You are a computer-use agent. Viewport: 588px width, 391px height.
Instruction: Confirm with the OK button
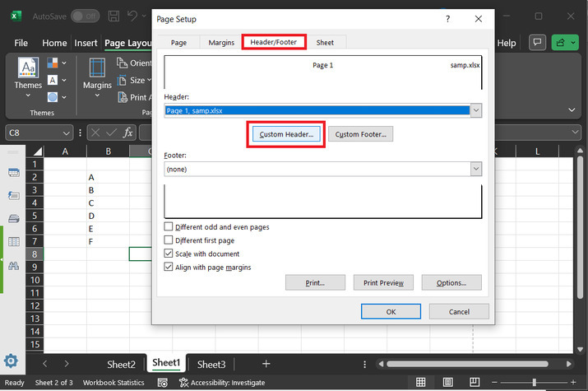(391, 311)
